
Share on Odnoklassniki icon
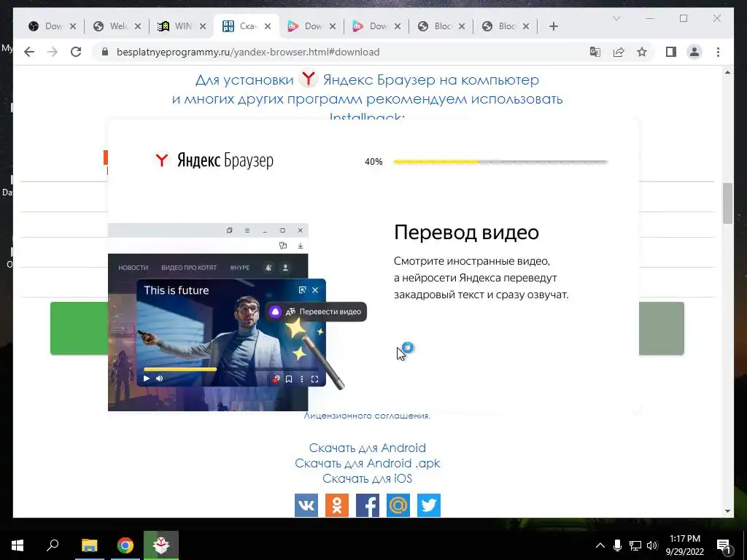(337, 505)
